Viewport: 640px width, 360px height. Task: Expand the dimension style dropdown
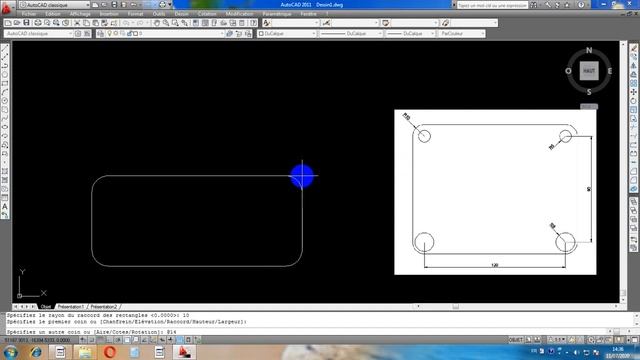[x=376, y=23]
